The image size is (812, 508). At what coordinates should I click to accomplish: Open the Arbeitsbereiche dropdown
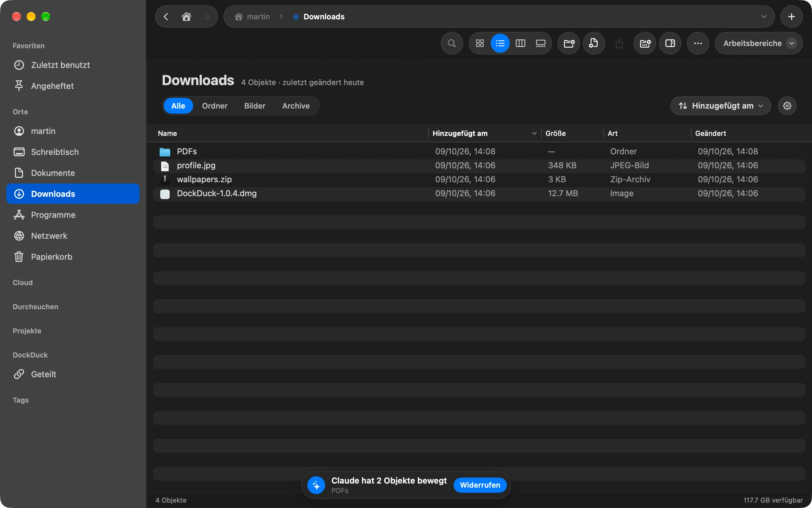click(x=759, y=43)
